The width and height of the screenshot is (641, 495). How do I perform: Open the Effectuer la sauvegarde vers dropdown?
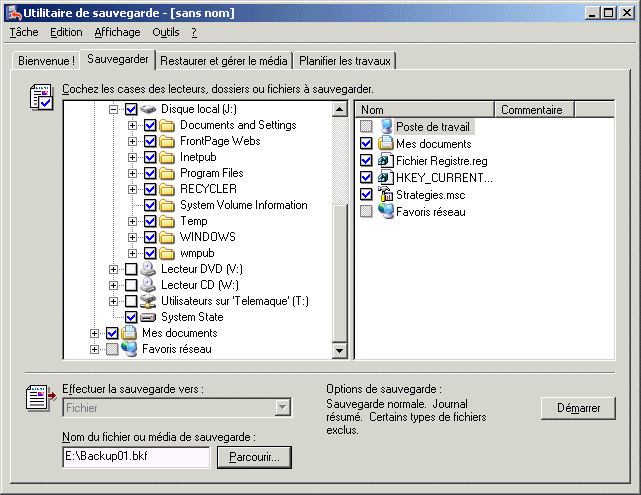click(283, 407)
